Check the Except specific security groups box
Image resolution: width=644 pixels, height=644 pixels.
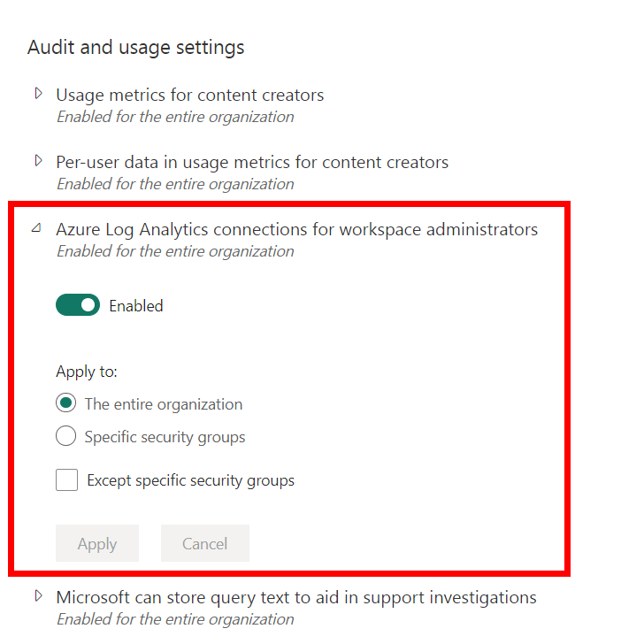pyautogui.click(x=66, y=480)
